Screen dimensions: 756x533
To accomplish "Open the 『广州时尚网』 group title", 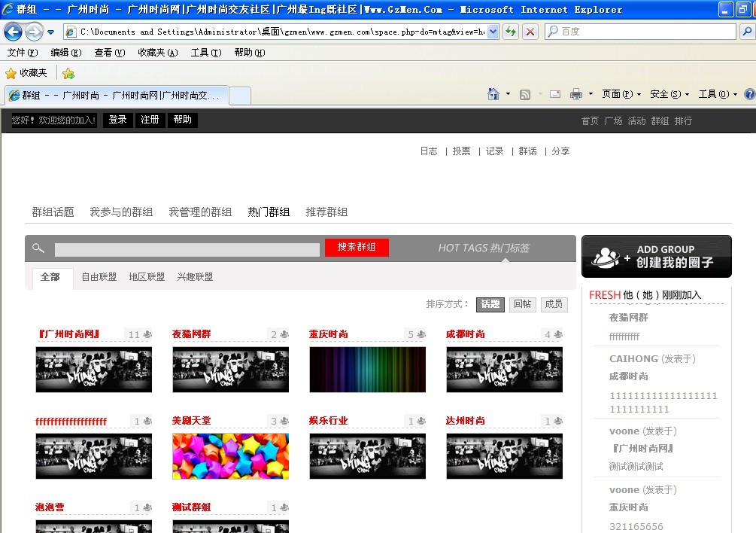I will [x=69, y=334].
